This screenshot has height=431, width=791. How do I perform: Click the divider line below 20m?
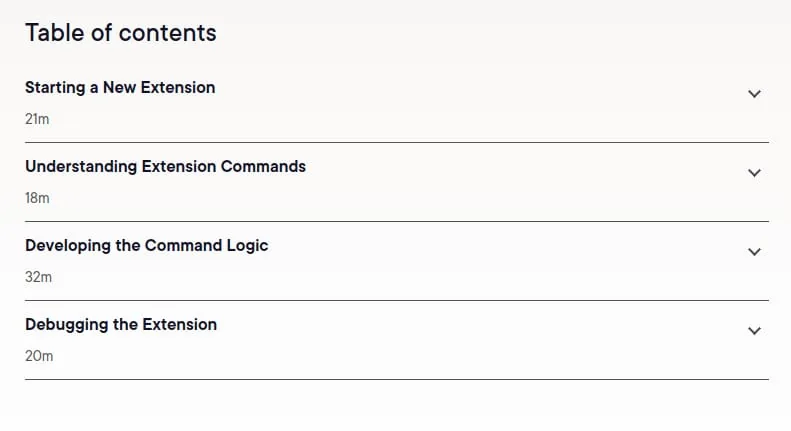397,379
